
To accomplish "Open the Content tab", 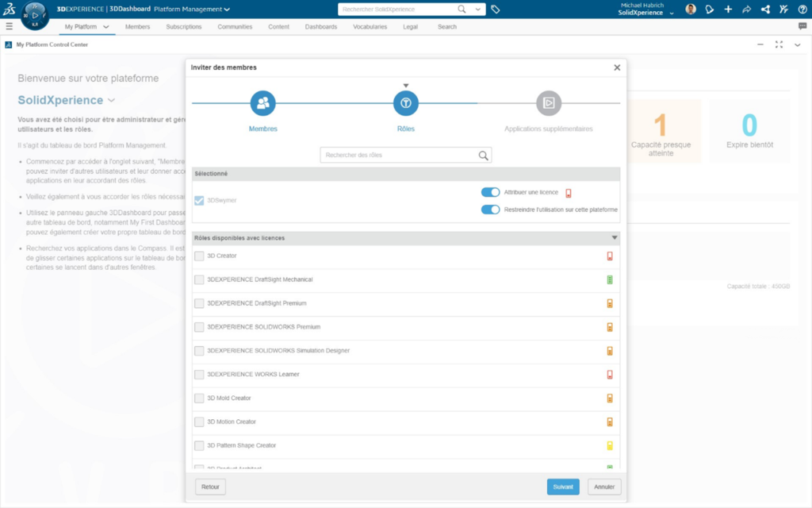I will pos(278,27).
